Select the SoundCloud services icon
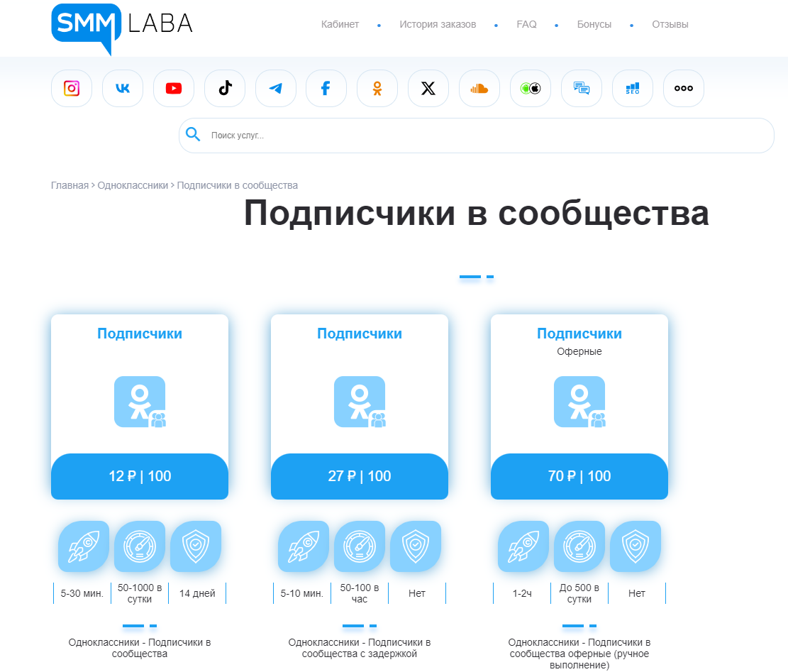Image resolution: width=788 pixels, height=672 pixels. 479,89
